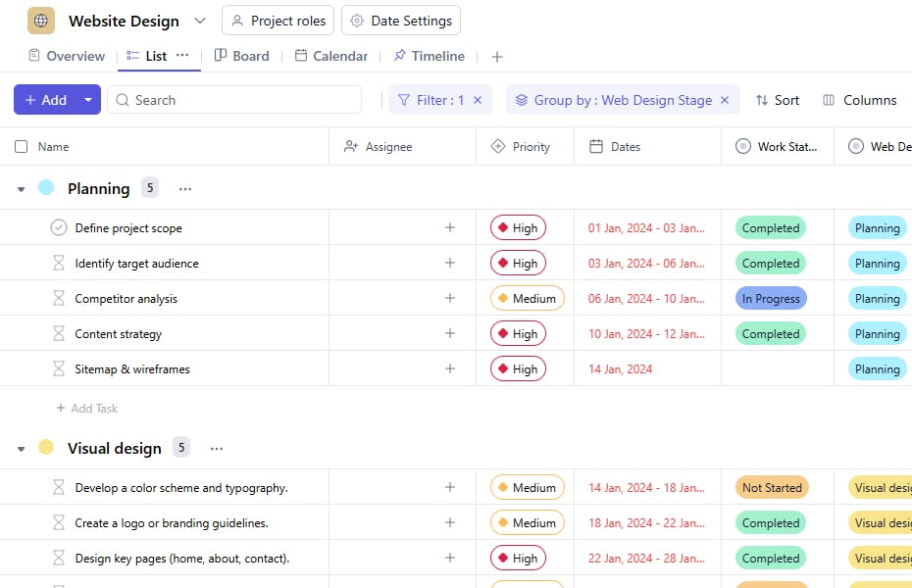Click the plus icon to add view
Viewport: 912px width, 588px height.
(x=497, y=57)
